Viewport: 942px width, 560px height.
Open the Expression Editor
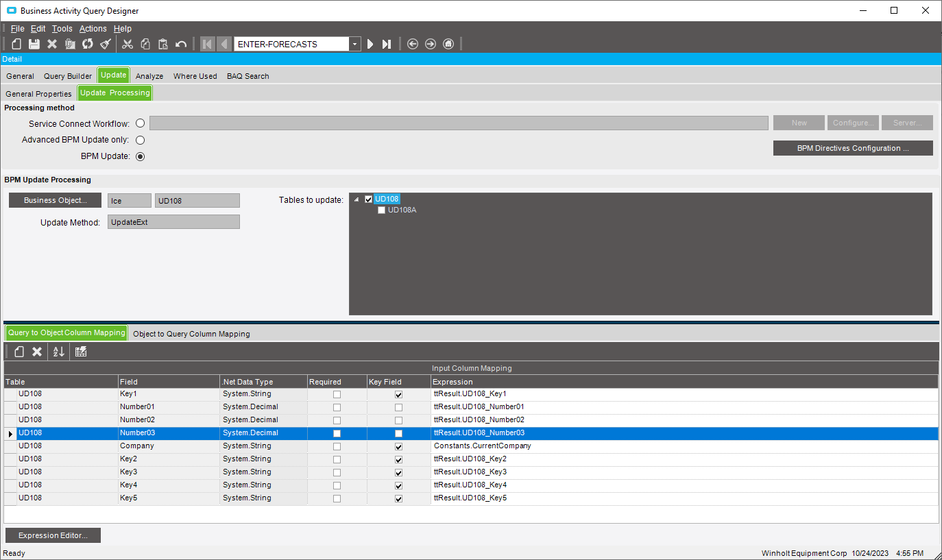pos(52,535)
